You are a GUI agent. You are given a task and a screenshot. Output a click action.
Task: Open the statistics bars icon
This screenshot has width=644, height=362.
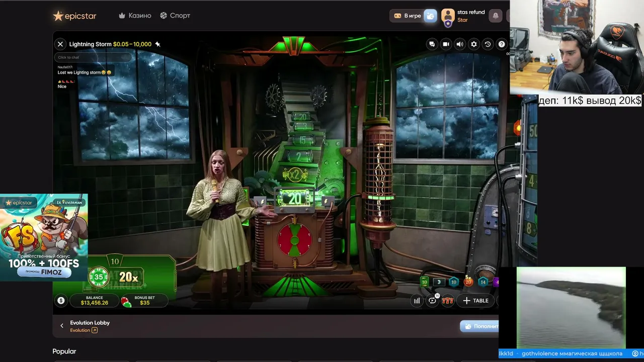[417, 301]
